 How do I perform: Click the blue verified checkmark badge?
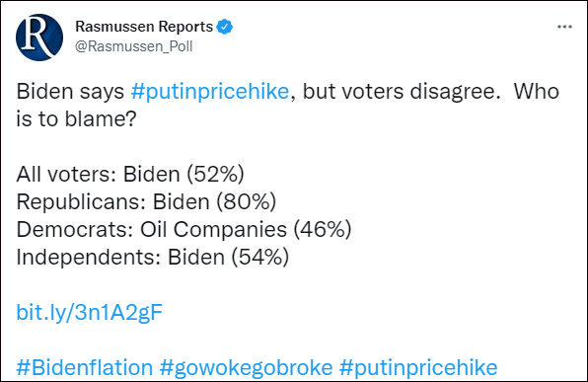click(x=225, y=27)
